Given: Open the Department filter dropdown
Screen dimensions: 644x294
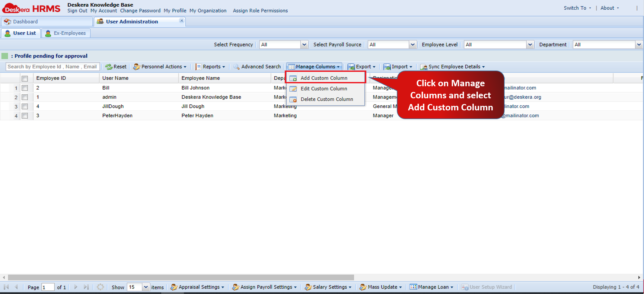Looking at the screenshot, I should [x=639, y=44].
